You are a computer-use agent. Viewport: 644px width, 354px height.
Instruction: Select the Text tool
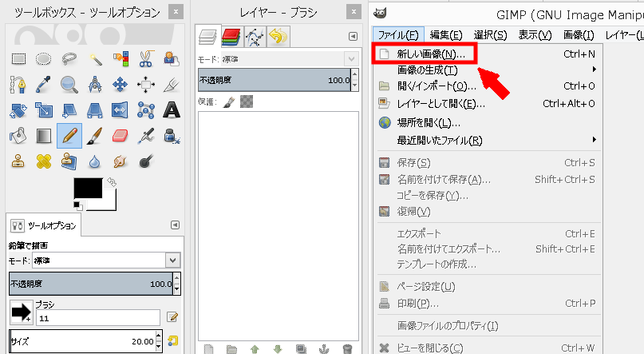pos(172,110)
